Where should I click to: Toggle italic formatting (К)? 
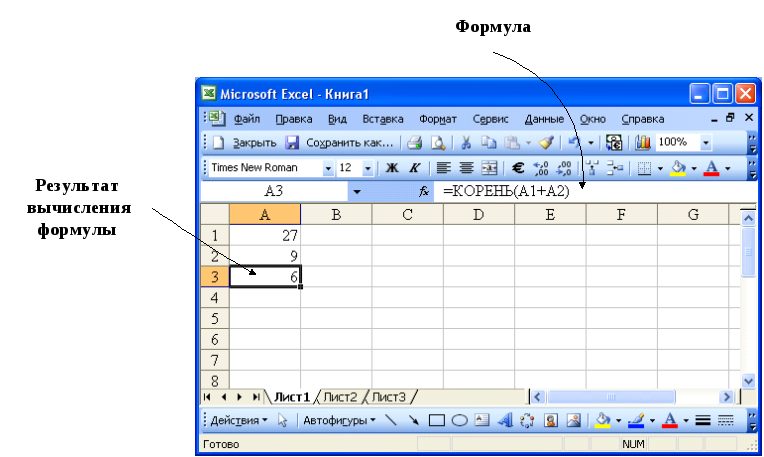414,168
